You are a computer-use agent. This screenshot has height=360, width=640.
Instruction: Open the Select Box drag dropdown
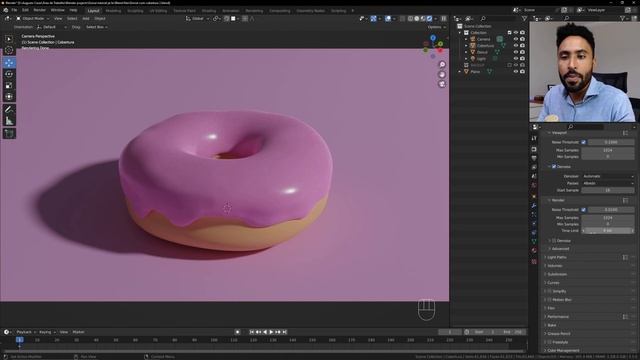(97, 27)
